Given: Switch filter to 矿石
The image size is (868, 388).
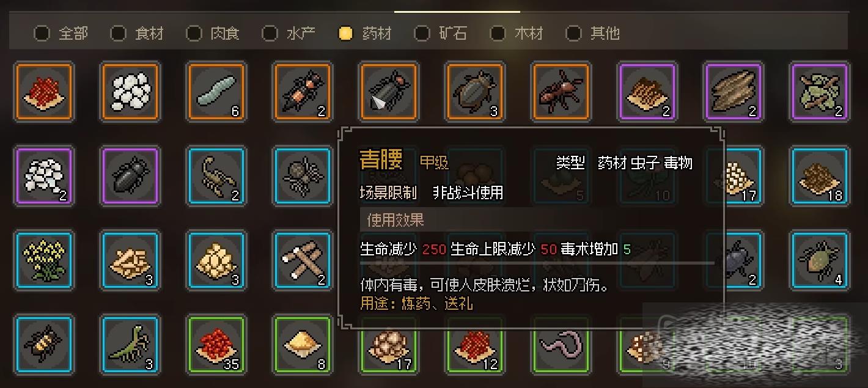Looking at the screenshot, I should [x=440, y=33].
